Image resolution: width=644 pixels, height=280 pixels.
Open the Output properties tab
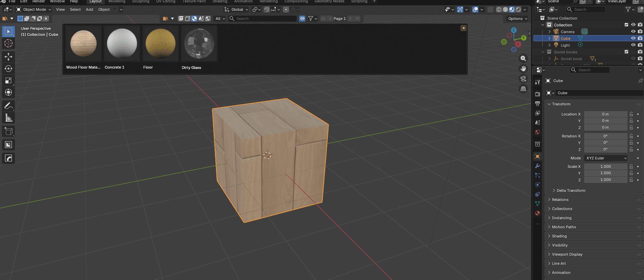click(538, 104)
